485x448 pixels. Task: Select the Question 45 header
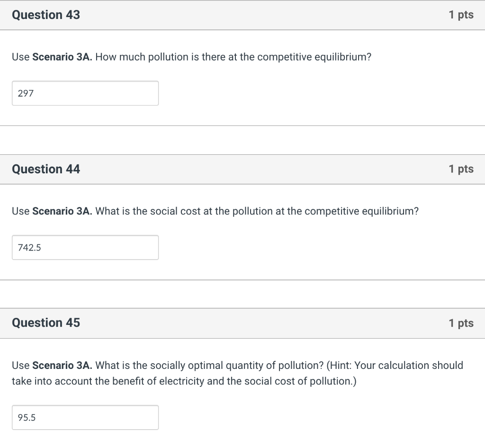tap(45, 323)
